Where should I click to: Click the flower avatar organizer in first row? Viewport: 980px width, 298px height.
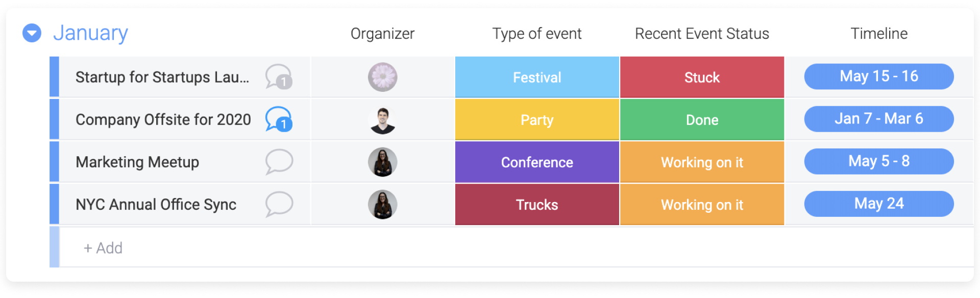click(383, 77)
